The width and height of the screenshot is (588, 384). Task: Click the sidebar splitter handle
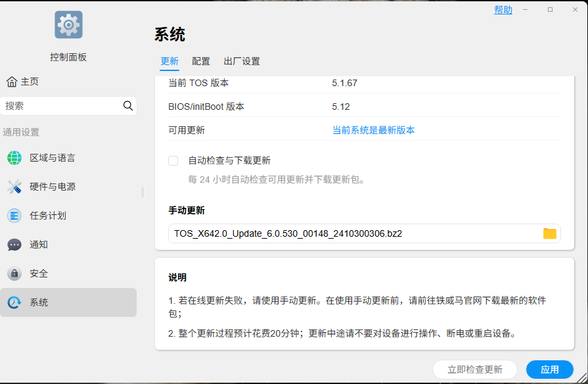(x=143, y=192)
